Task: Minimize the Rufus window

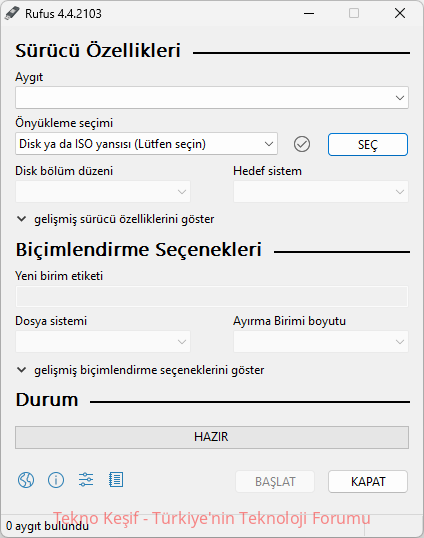Action: tap(309, 14)
